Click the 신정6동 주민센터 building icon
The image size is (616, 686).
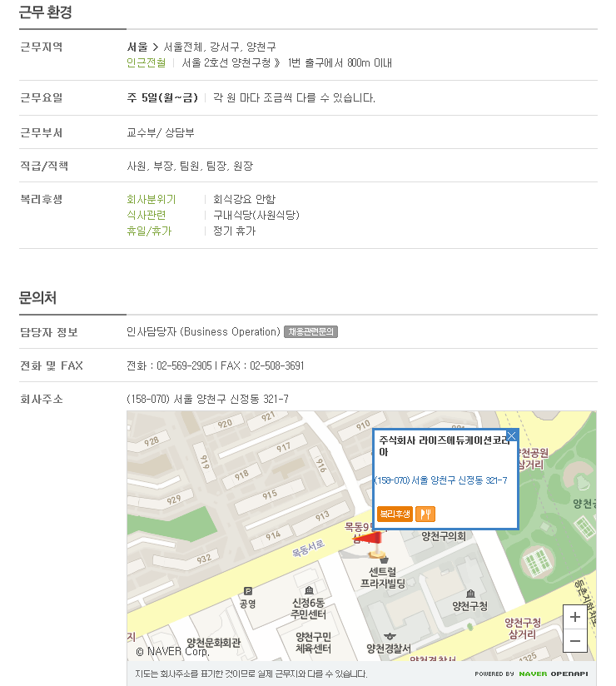(309, 590)
